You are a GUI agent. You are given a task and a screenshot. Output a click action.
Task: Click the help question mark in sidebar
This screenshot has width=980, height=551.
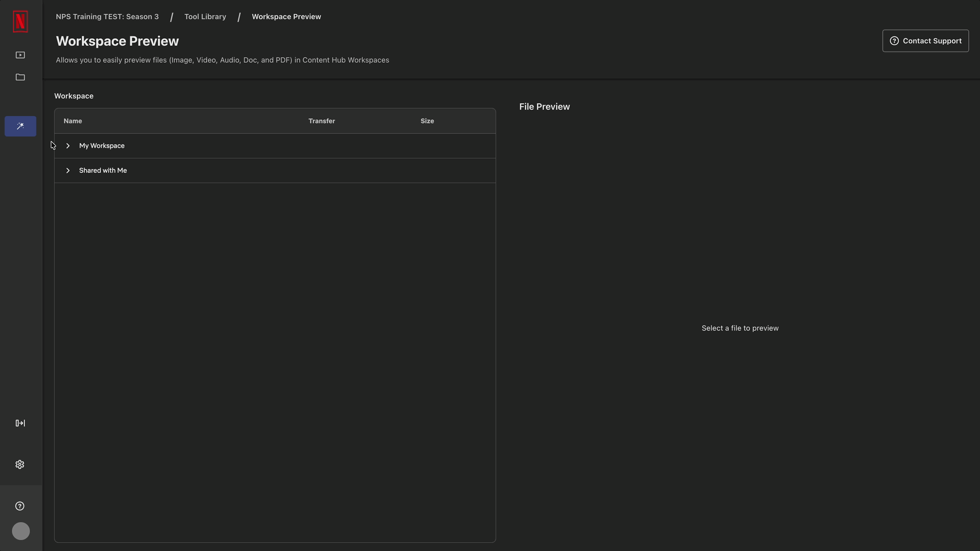tap(20, 506)
